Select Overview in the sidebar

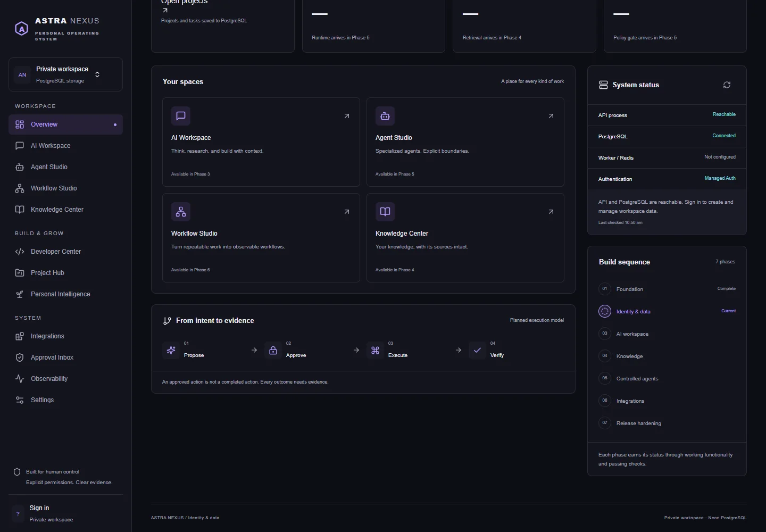[x=65, y=124]
